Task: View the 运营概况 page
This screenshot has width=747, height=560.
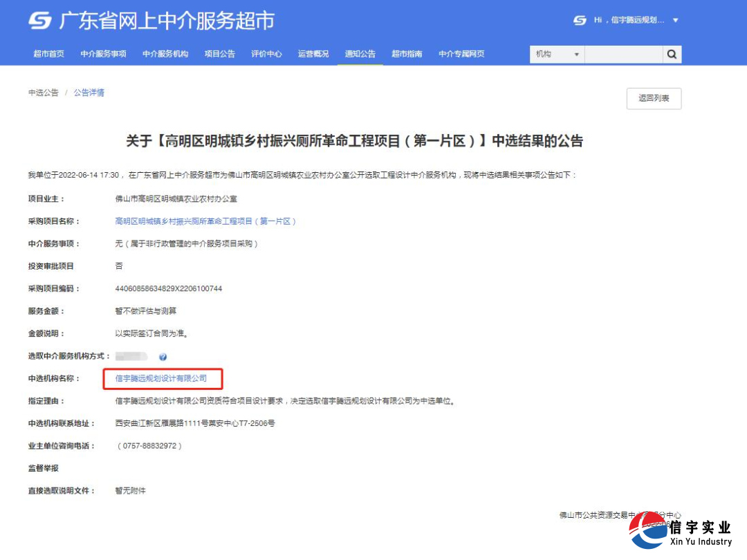Action: click(313, 53)
